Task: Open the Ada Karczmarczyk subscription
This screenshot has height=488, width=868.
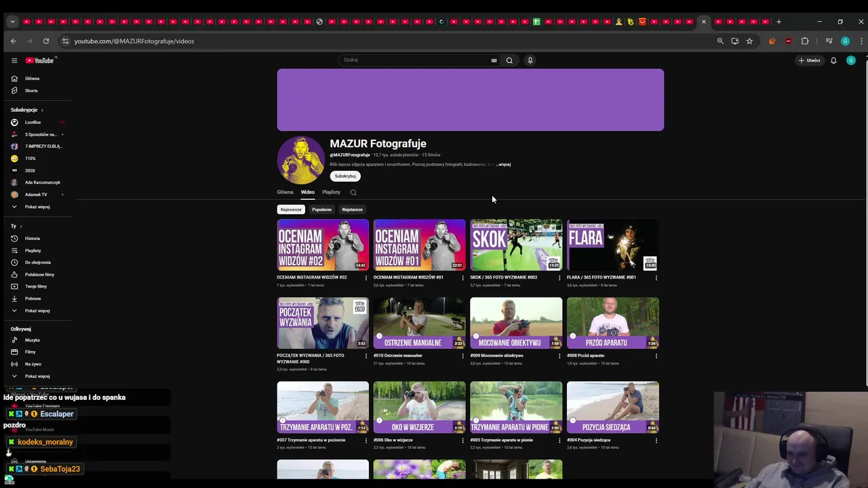Action: [x=43, y=182]
